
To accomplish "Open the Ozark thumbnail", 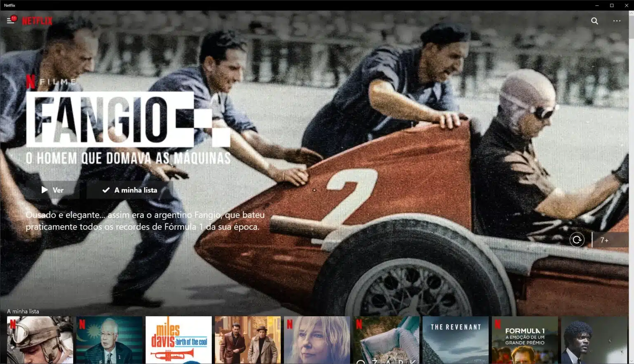I will [386, 340].
